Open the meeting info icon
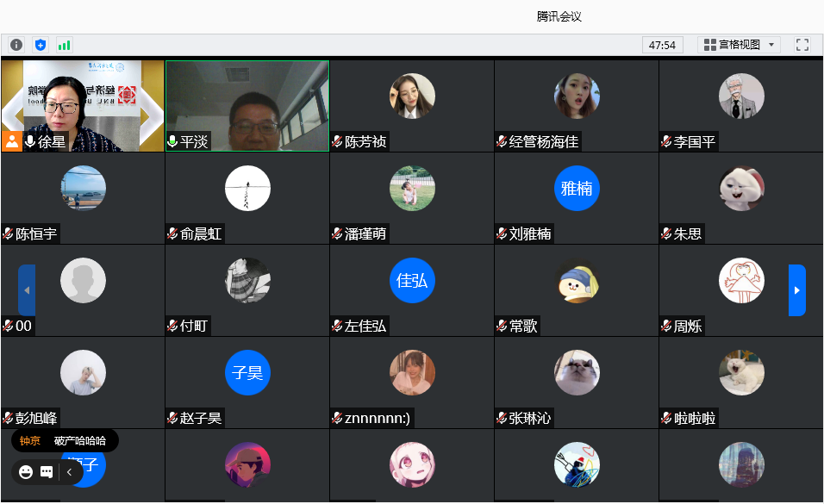 16,44
